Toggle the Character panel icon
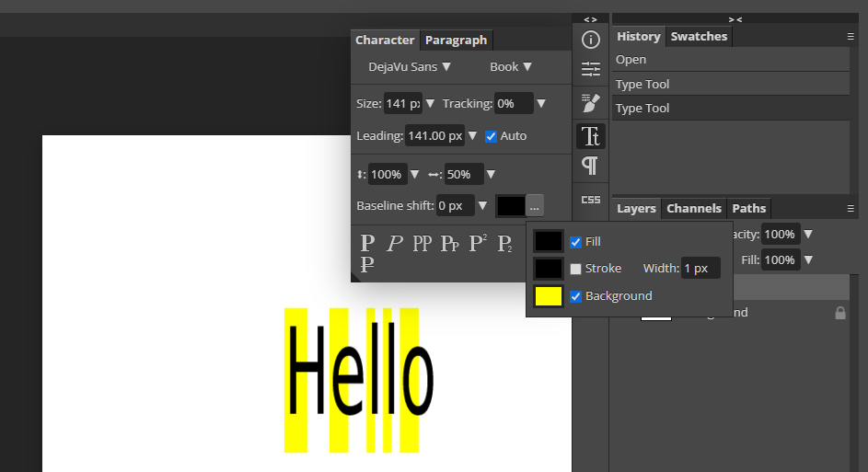Image resolution: width=868 pixels, height=472 pixels. click(x=591, y=136)
